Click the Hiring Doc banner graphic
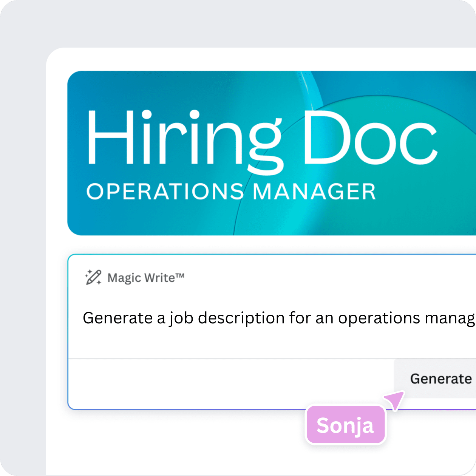This screenshot has height=476, width=476. click(x=264, y=151)
